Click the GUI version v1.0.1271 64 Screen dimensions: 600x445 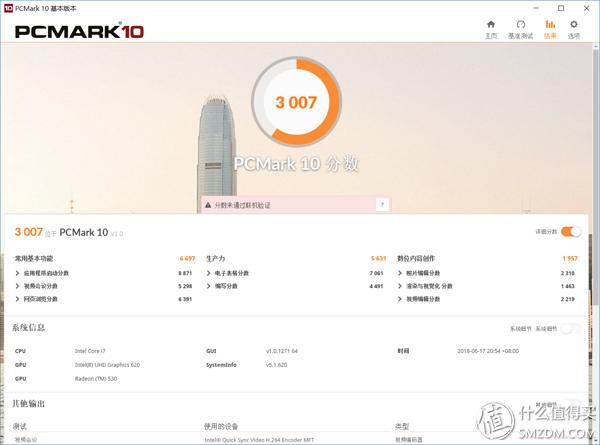[282, 351]
